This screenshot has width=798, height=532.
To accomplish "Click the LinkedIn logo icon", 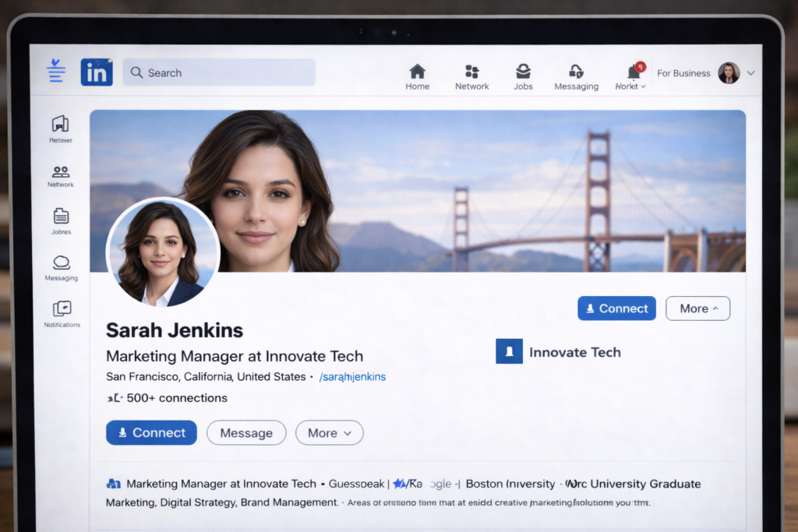I will pyautogui.click(x=97, y=72).
